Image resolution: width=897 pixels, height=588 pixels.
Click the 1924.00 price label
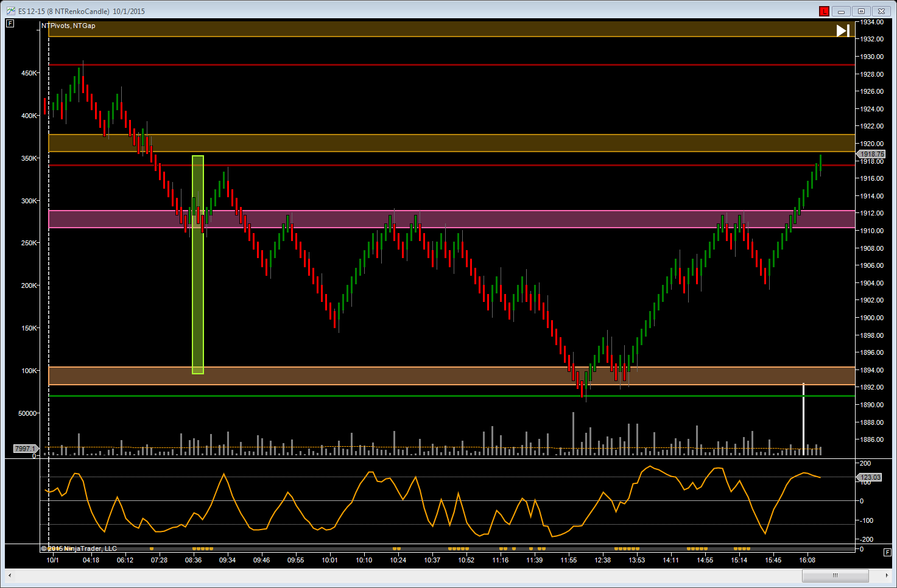click(x=871, y=109)
